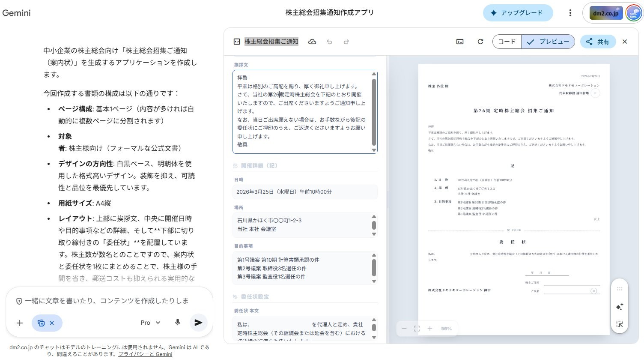The width and height of the screenshot is (644, 362).
Task: Open the account menu via the profile avatar
Action: (x=633, y=13)
